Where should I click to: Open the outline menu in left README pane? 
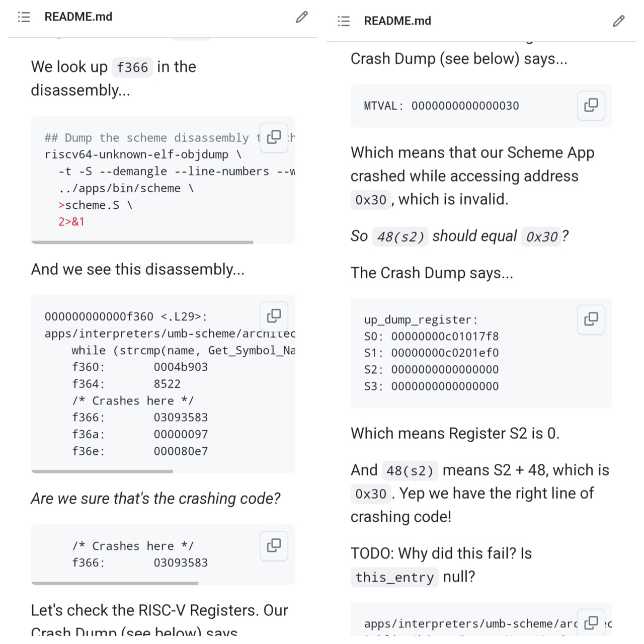click(24, 17)
